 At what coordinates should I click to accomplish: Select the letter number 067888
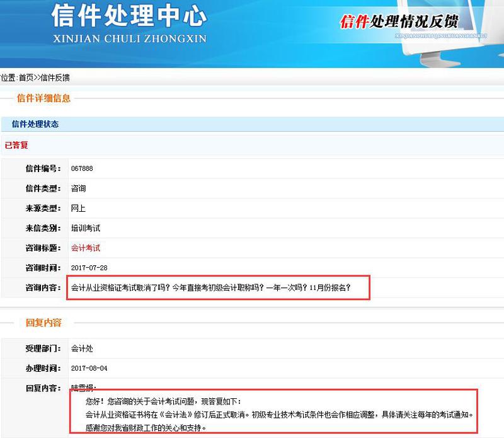point(81,168)
